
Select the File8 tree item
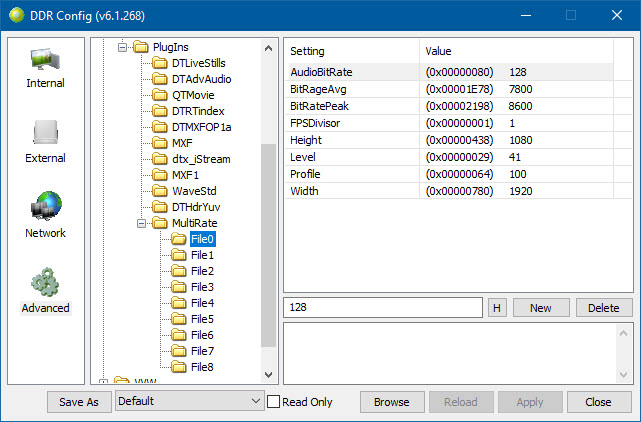202,367
